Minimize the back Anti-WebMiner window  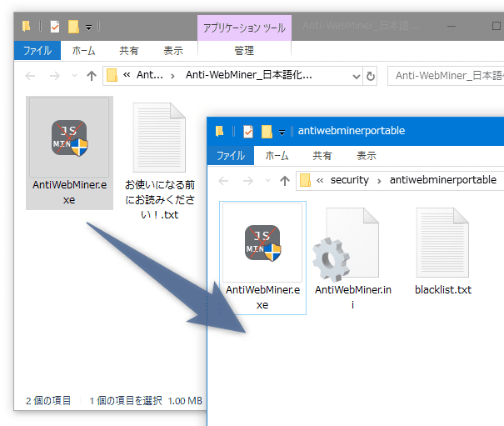tap(452, 27)
